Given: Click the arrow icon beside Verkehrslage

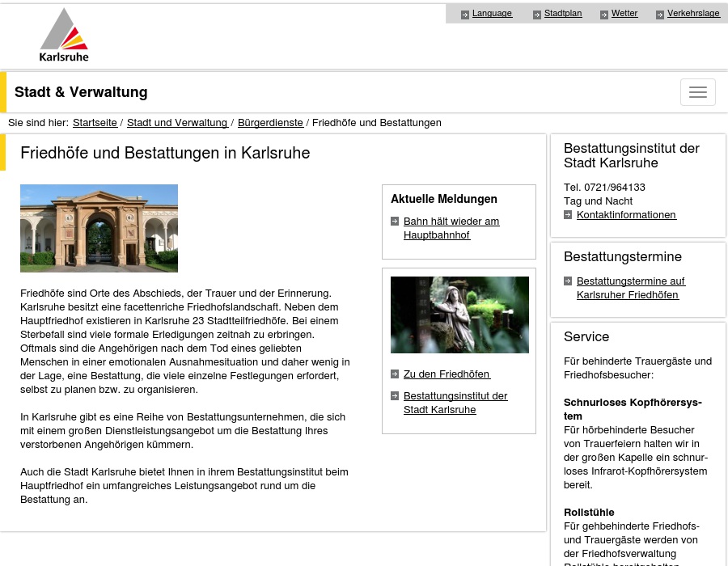Looking at the screenshot, I should click(x=660, y=15).
